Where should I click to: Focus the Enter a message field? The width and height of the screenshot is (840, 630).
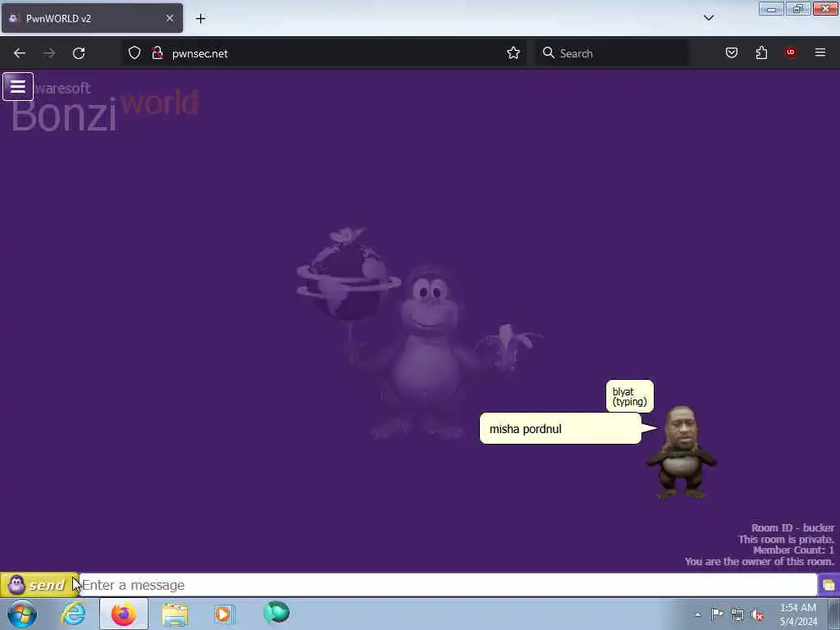coord(448,585)
